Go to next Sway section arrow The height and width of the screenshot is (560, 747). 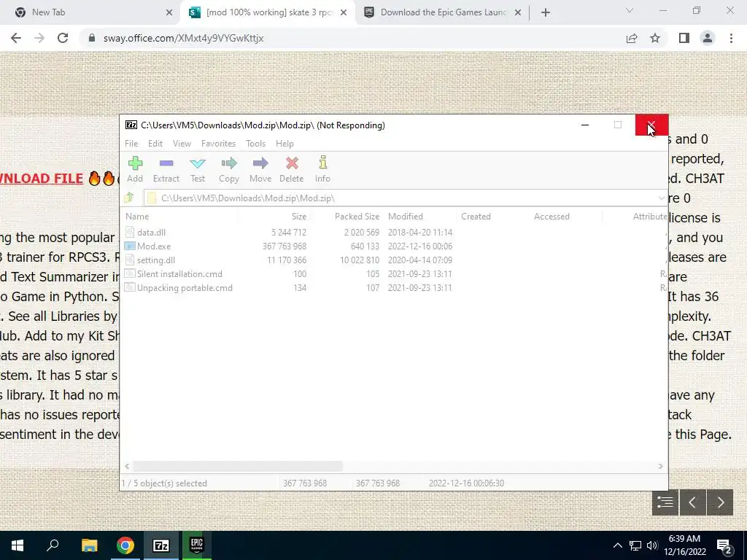(x=720, y=502)
